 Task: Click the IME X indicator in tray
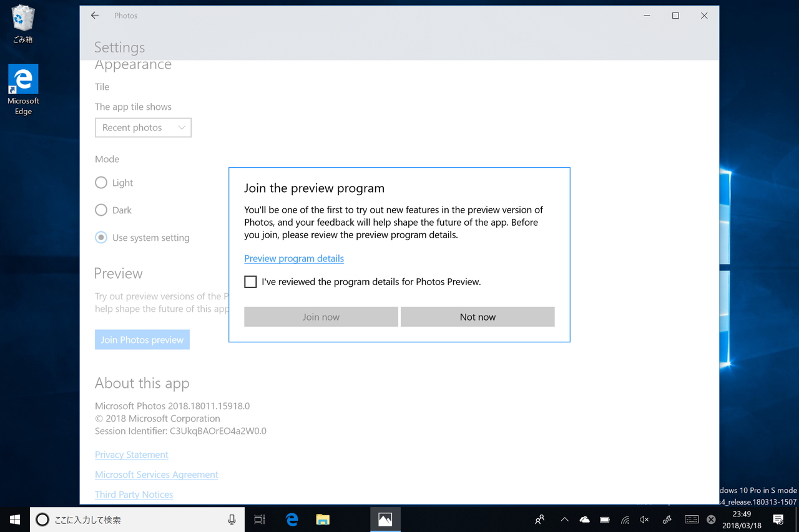711,520
